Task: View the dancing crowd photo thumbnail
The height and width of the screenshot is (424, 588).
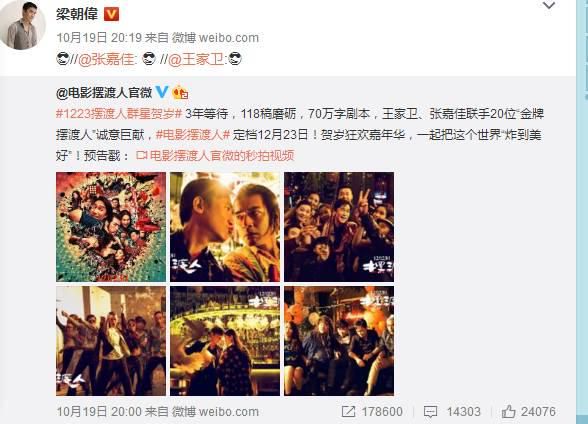Action: pos(111,341)
